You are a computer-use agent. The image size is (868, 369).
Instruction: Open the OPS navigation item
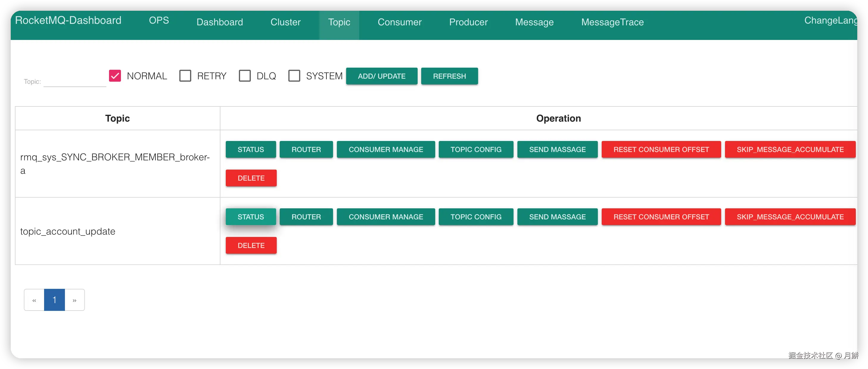coord(159,20)
